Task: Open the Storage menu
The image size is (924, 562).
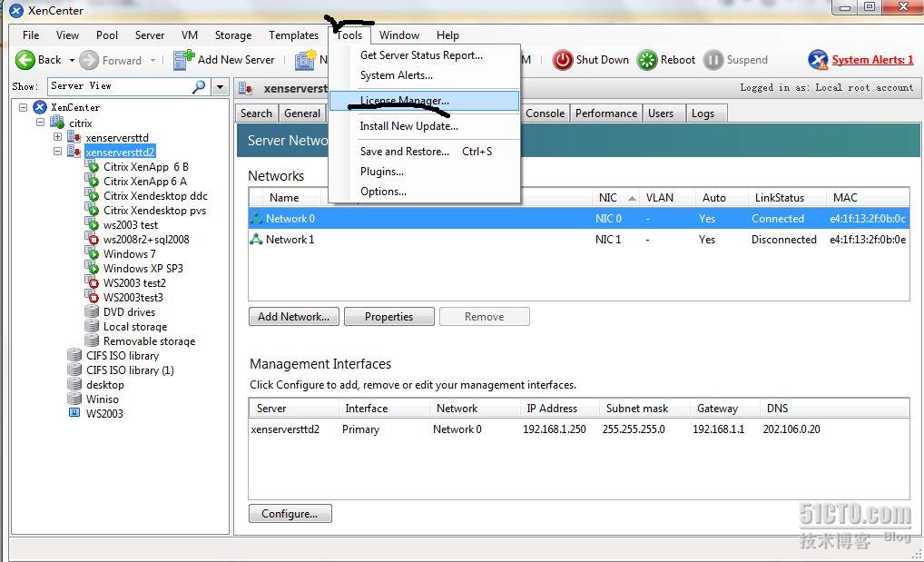Action: 232,35
